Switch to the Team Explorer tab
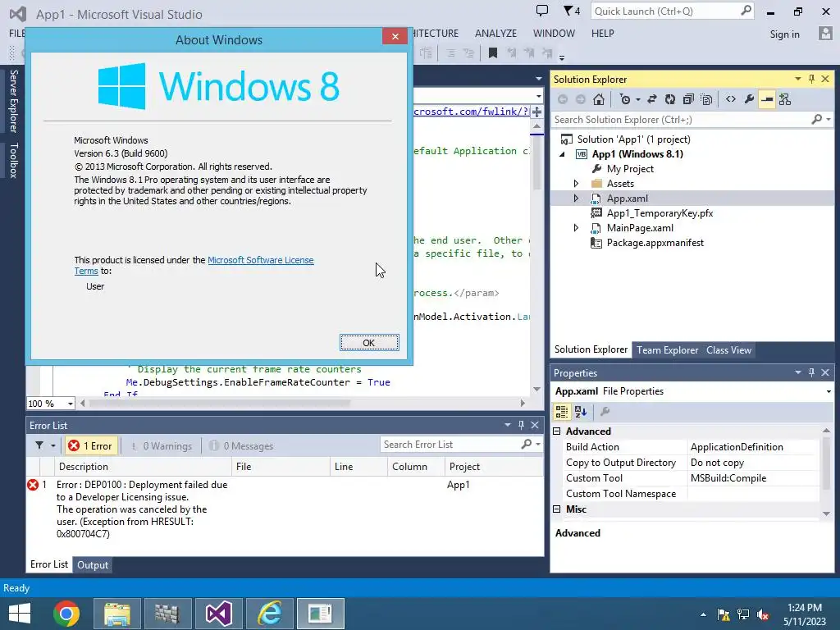 (x=667, y=349)
